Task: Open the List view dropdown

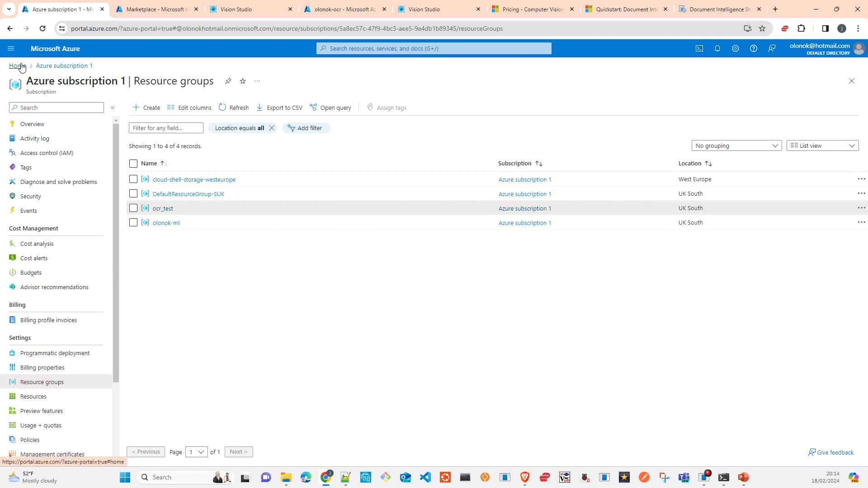Action: [822, 145]
